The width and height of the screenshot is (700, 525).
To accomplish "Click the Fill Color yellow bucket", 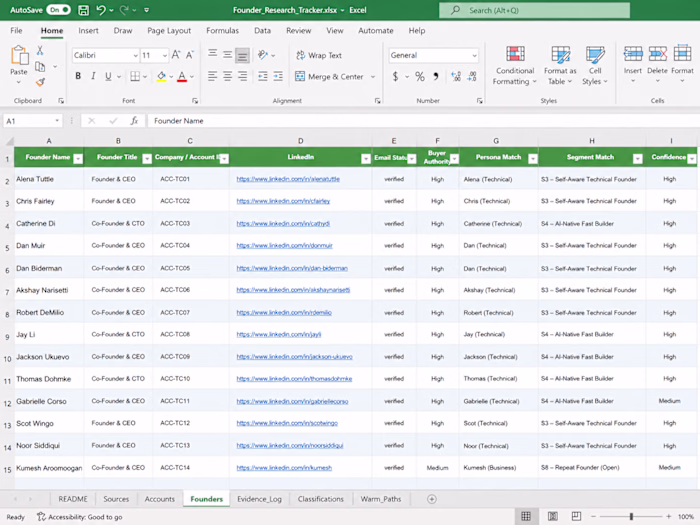I will pyautogui.click(x=161, y=76).
